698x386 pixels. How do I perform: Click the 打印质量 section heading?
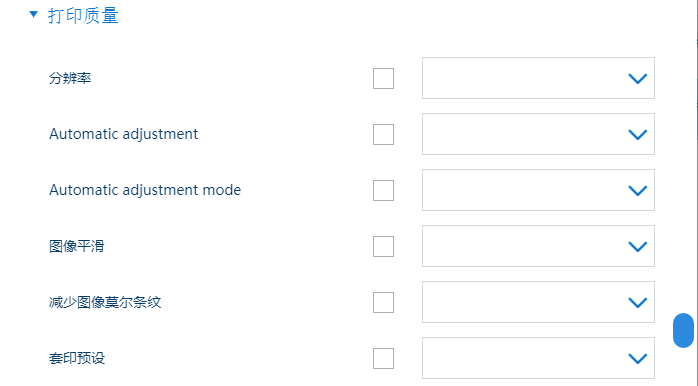83,16
